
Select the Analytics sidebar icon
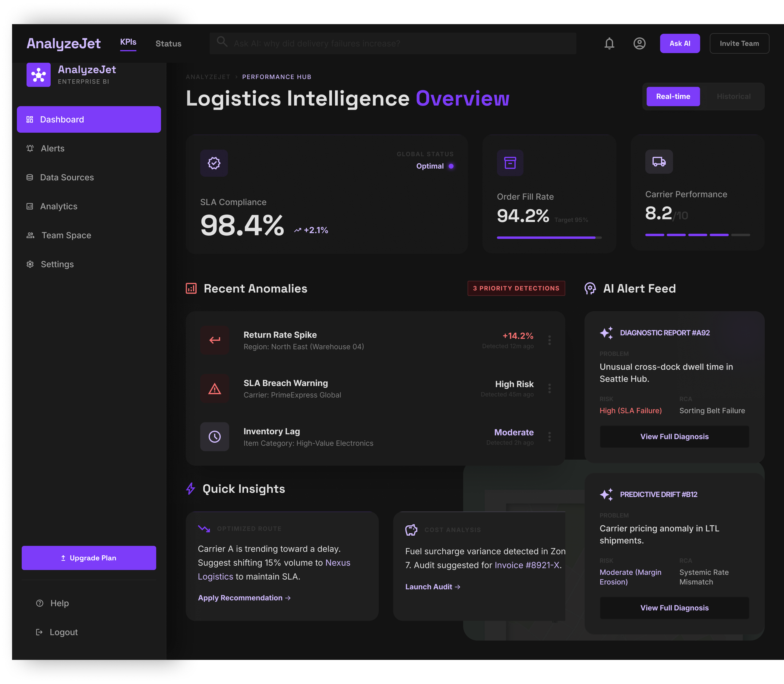[30, 206]
